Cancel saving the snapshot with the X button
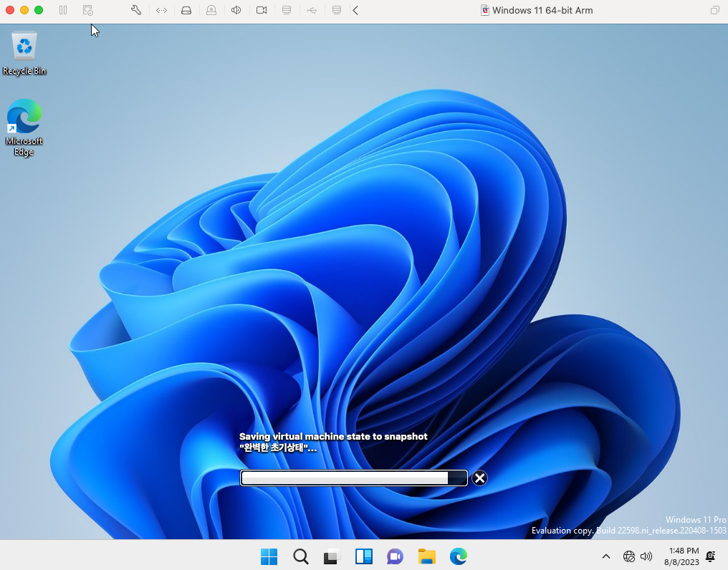Viewport: 728px width, 570px height. pos(479,478)
